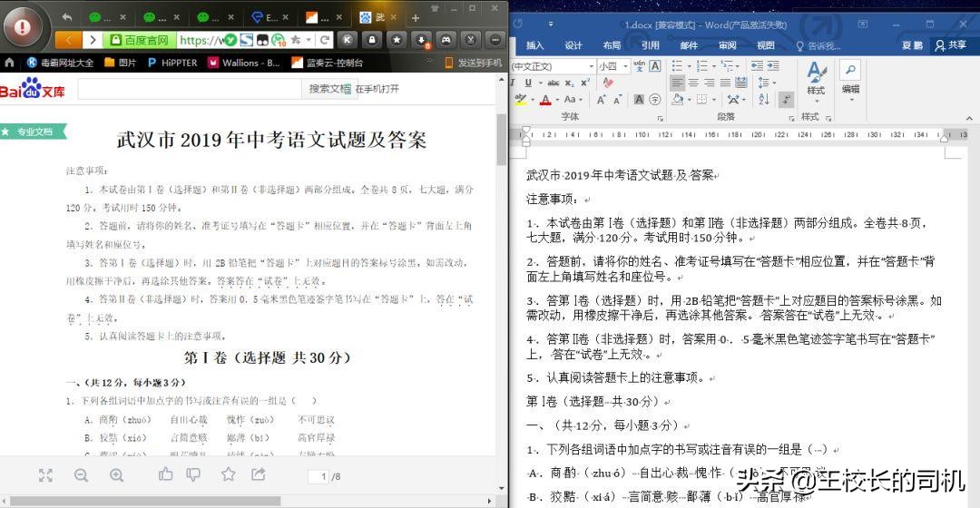Viewport: 980px width, 508px height.
Task: Open the font size dropdown
Action: coord(625,65)
